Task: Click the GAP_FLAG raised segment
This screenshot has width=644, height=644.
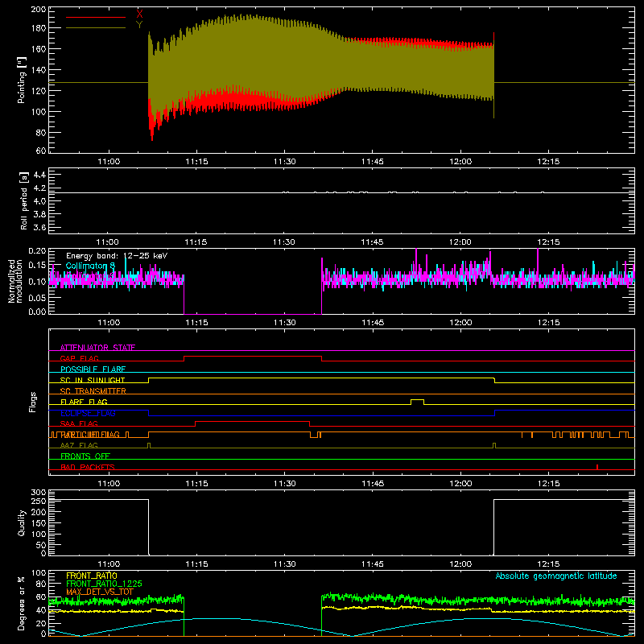Action: click(x=253, y=357)
